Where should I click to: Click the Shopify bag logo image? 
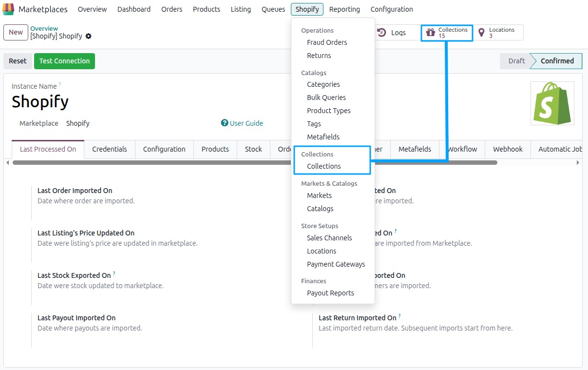(552, 103)
